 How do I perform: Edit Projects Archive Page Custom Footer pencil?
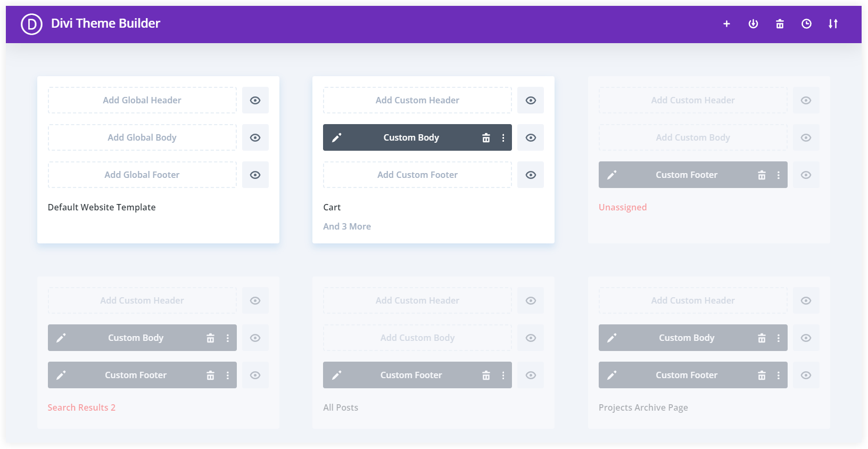[x=612, y=375]
